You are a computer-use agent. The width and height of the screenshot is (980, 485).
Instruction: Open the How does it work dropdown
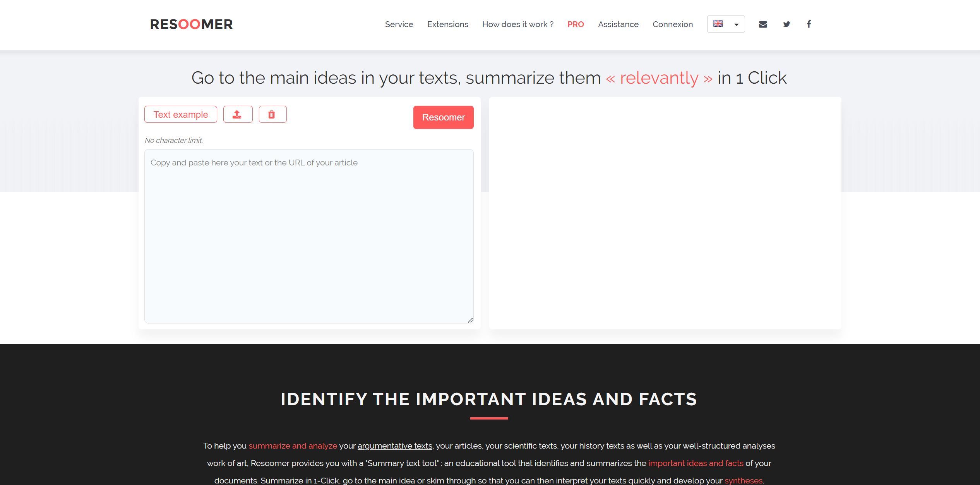click(x=518, y=24)
